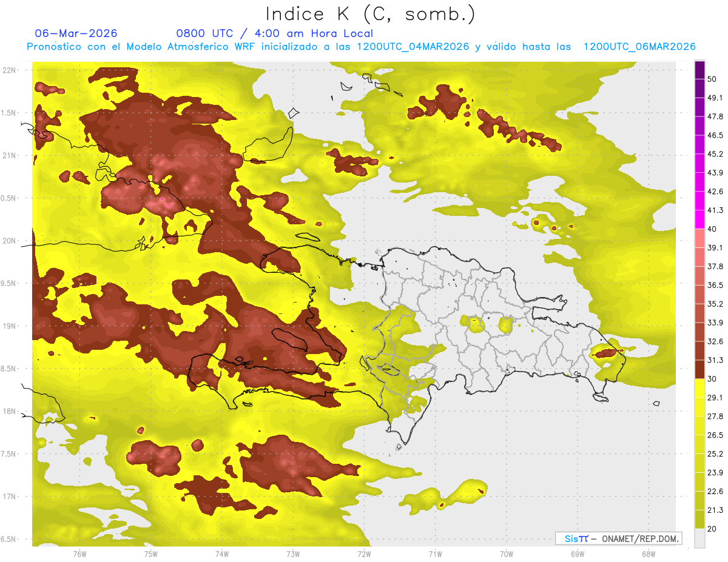728x562 pixels.
Task: Click the longitude label "71W"
Action: point(435,553)
